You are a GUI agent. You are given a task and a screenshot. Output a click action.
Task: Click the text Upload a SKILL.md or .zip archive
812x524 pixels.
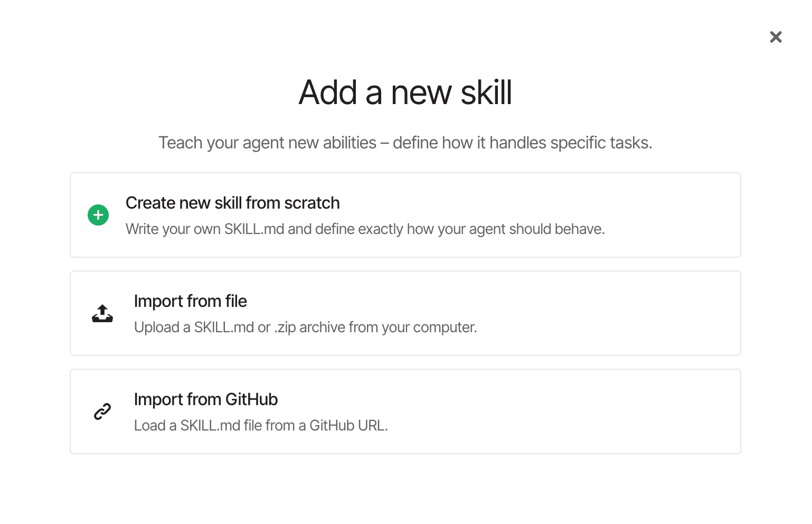[x=305, y=327]
